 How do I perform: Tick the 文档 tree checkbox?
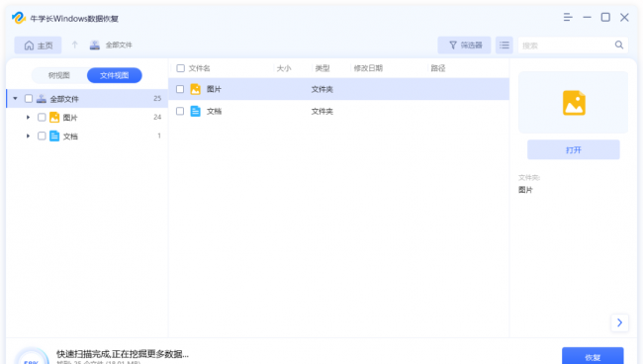[x=42, y=136]
